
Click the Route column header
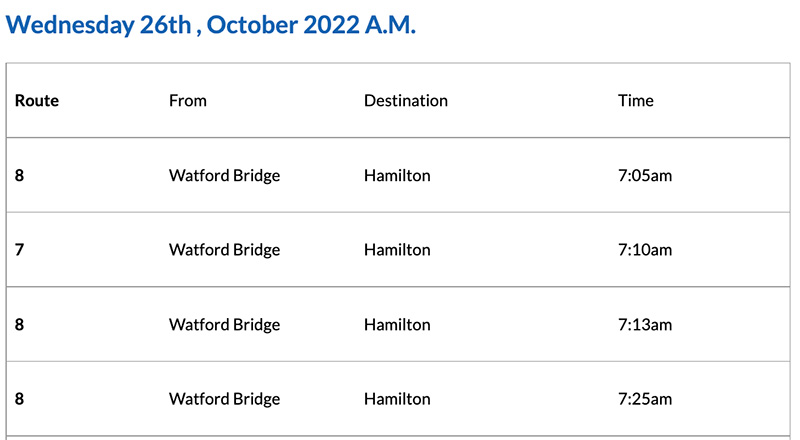coord(37,100)
